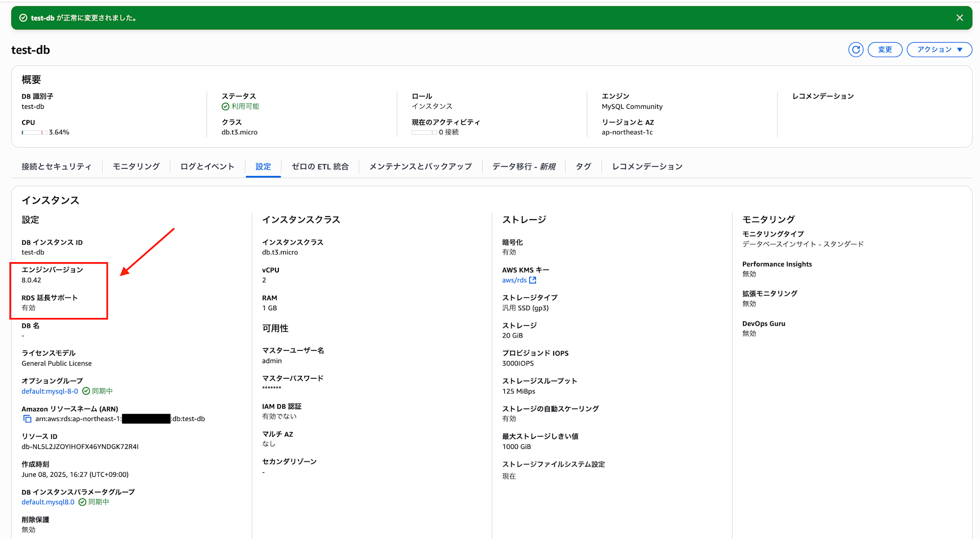Viewport: 980px width, 539px height.
Task: Click the 削除保護 label
Action: tap(35, 520)
